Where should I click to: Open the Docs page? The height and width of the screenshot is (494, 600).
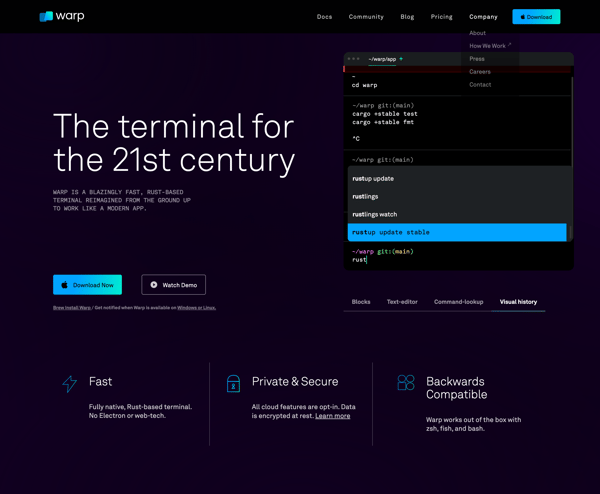(x=324, y=17)
